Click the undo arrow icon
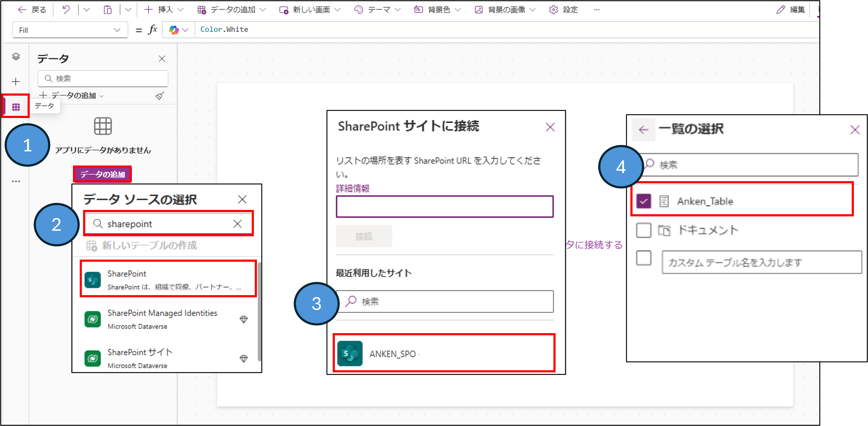This screenshot has width=868, height=426. (x=66, y=10)
